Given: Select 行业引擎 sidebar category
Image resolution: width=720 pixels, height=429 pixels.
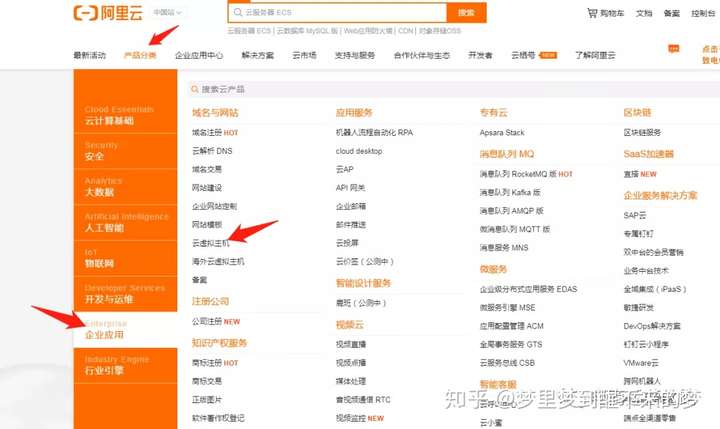Looking at the screenshot, I should 125,366.
